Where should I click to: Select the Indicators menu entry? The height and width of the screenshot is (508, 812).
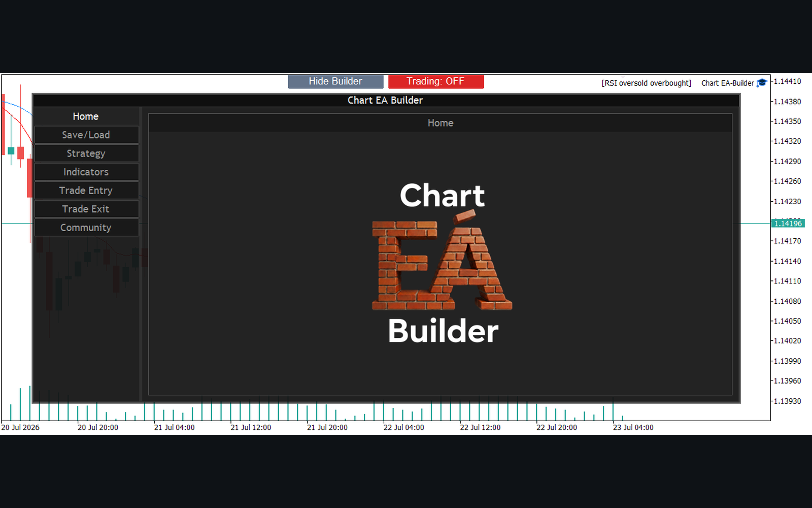[x=86, y=172]
